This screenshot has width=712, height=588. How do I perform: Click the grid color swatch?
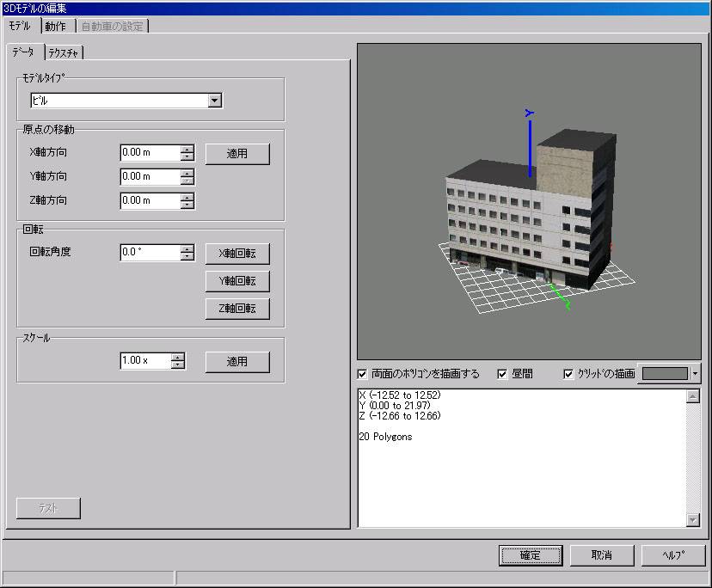coord(665,374)
